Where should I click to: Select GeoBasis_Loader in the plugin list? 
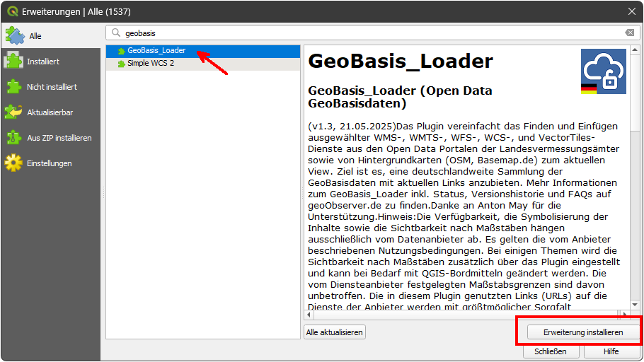[203, 51]
